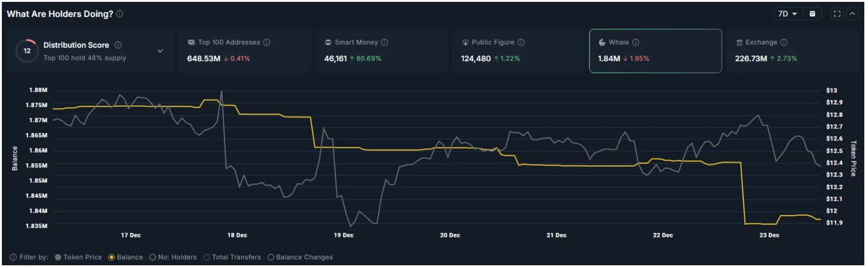Select the Exchange card
The width and height of the screenshot is (868, 269).
pos(792,51)
